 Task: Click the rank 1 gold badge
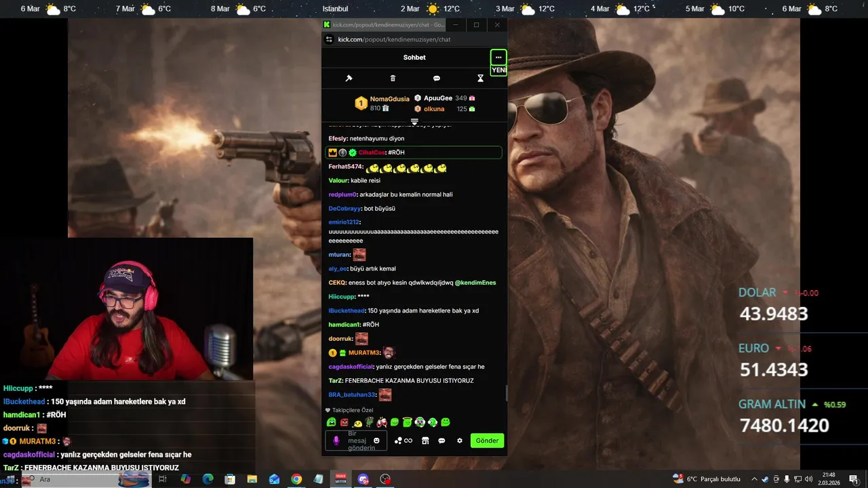361,104
